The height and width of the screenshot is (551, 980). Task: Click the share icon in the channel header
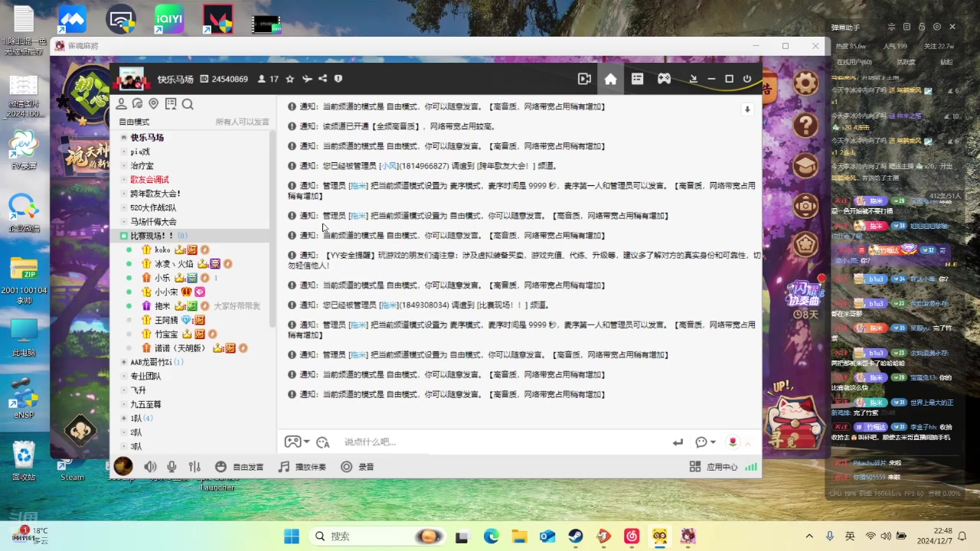click(322, 79)
